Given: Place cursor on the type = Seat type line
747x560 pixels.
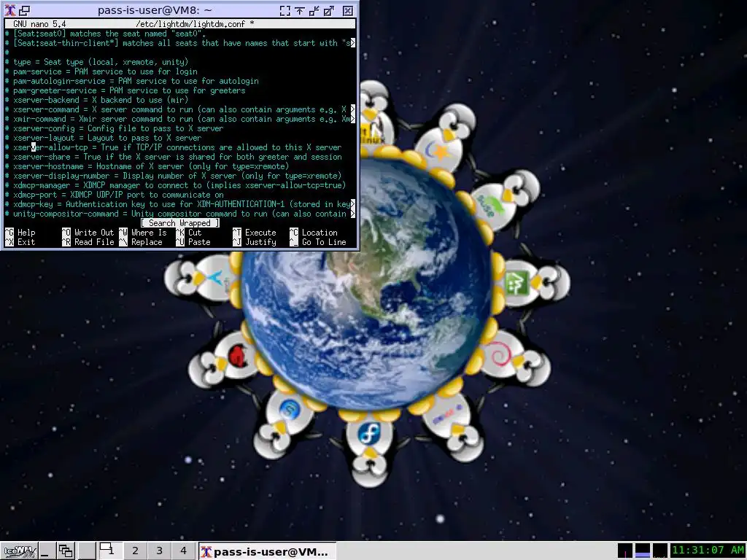Looking at the screenshot, I should click(x=96, y=62).
